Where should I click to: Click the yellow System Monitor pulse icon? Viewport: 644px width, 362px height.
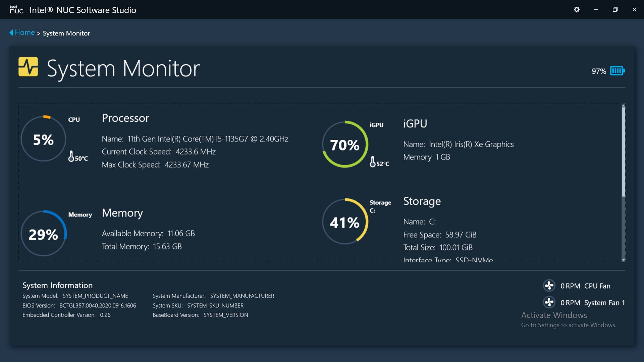pos(28,67)
